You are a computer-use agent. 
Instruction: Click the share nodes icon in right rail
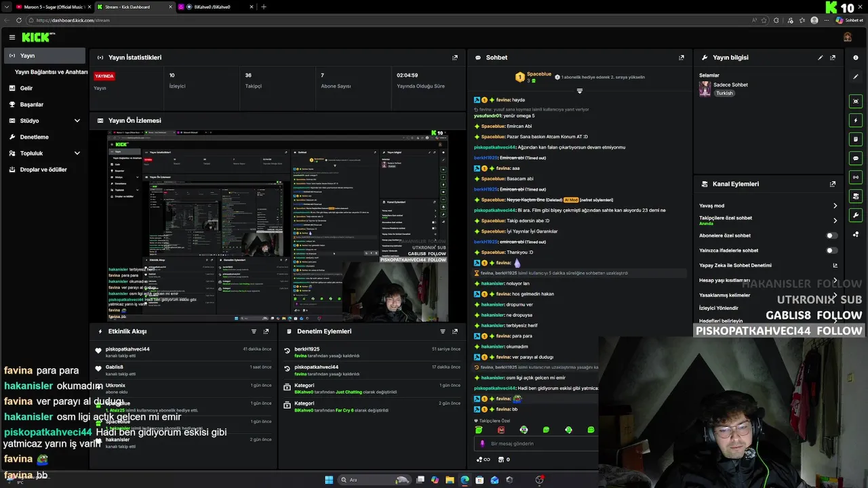[856, 235]
